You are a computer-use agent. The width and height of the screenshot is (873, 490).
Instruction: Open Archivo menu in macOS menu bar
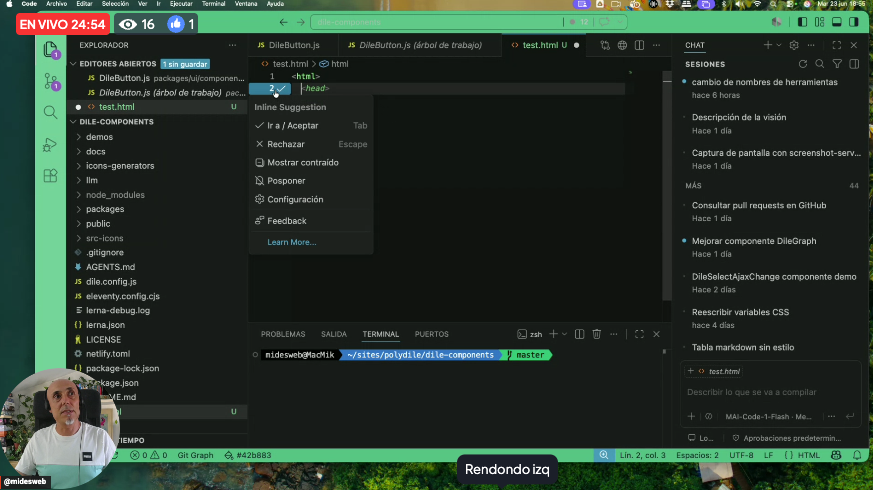point(56,4)
